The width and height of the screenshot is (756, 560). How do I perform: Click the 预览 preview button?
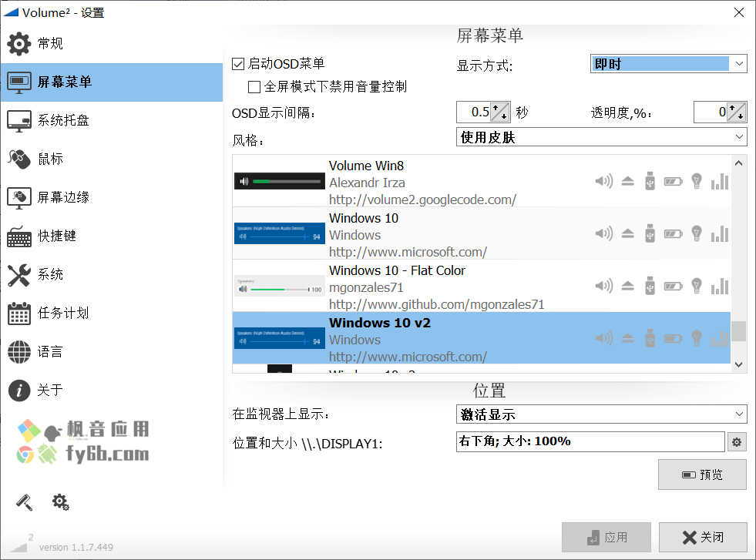tap(702, 474)
